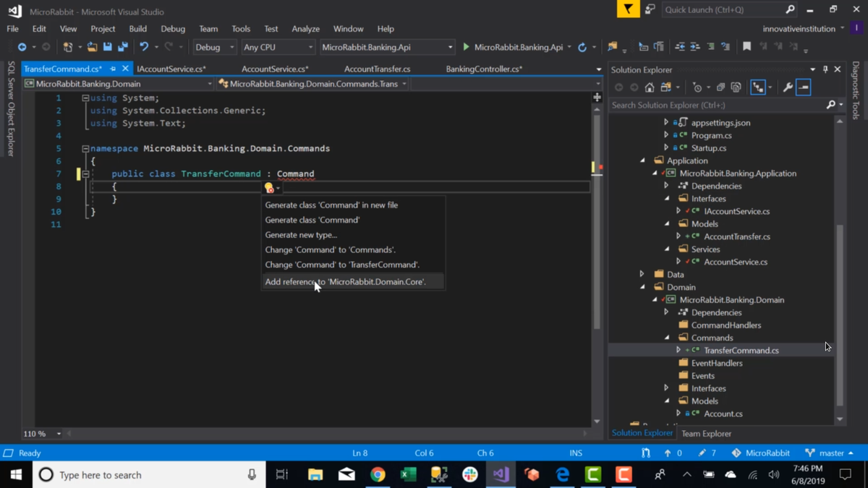Open the Debug configuration dropdown
Viewport: 868px width, 488px height.
(215, 47)
